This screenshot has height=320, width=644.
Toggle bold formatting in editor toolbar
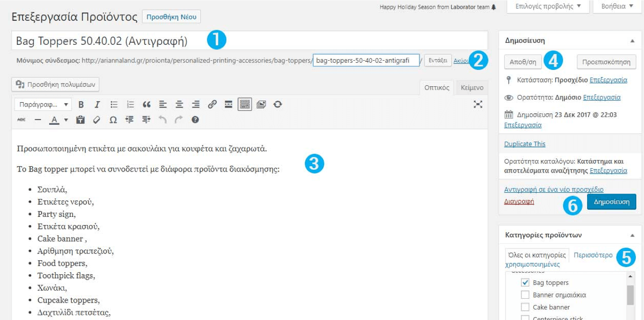coord(81,105)
